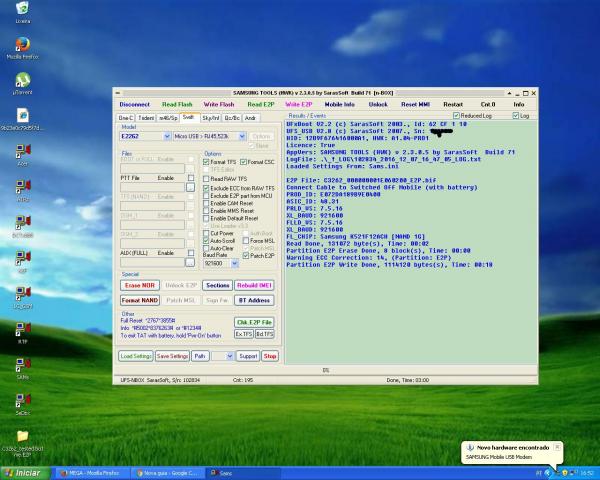Click the Format NAND button
The image size is (600, 480).
click(x=140, y=300)
